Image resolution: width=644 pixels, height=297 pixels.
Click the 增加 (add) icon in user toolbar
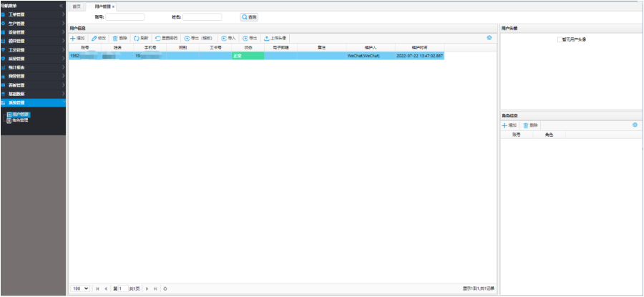click(x=73, y=38)
